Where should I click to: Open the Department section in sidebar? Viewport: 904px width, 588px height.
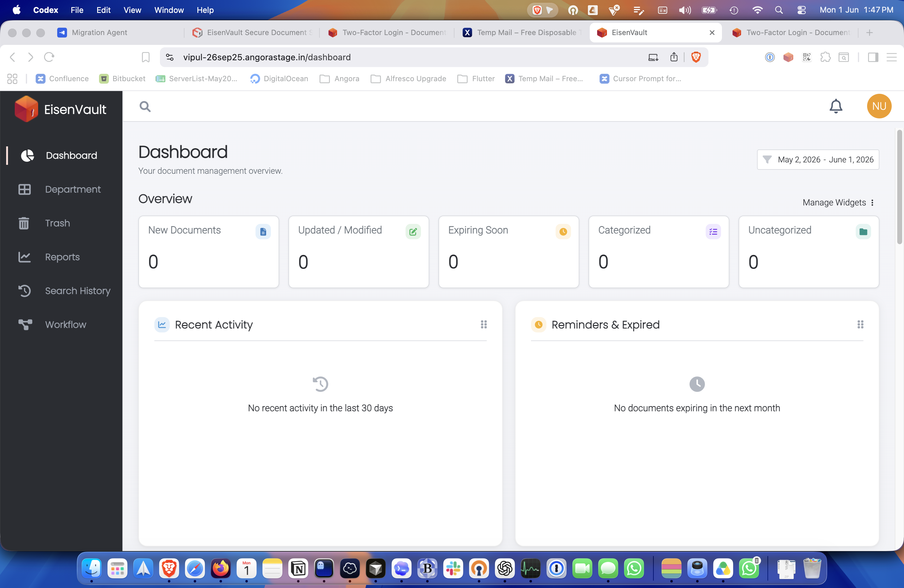61,189
